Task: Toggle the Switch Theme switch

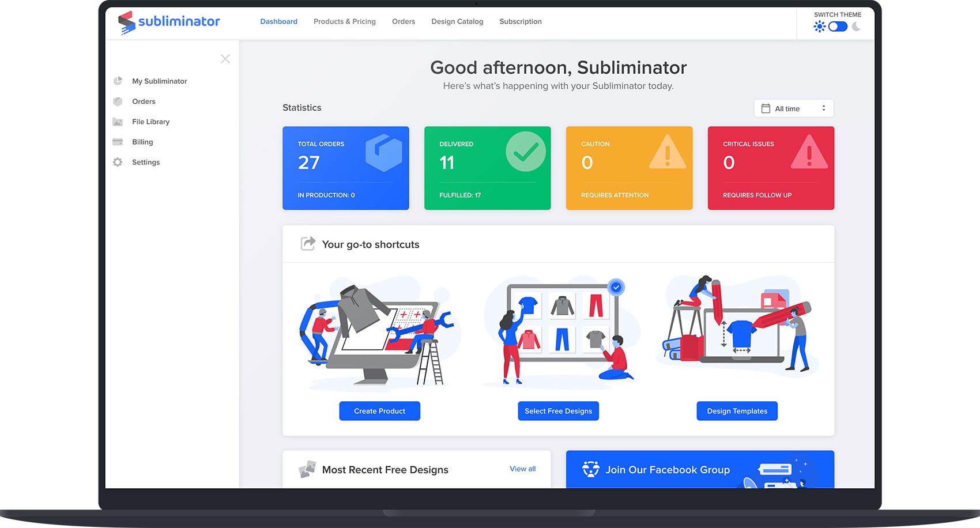Action: pyautogui.click(x=838, y=27)
